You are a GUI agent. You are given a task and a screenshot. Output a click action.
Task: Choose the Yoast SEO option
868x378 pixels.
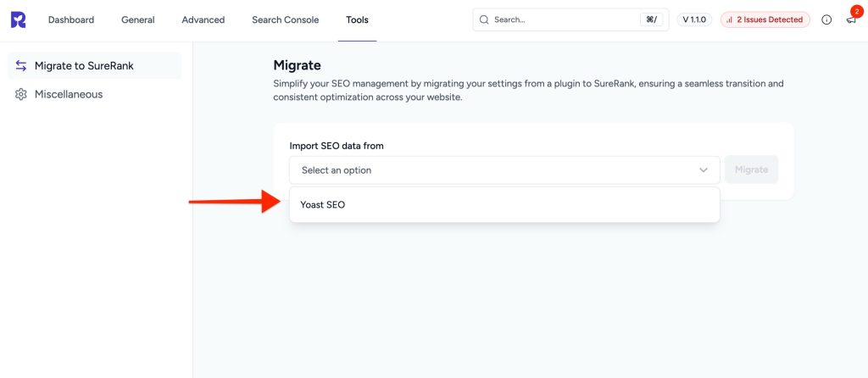click(x=504, y=205)
